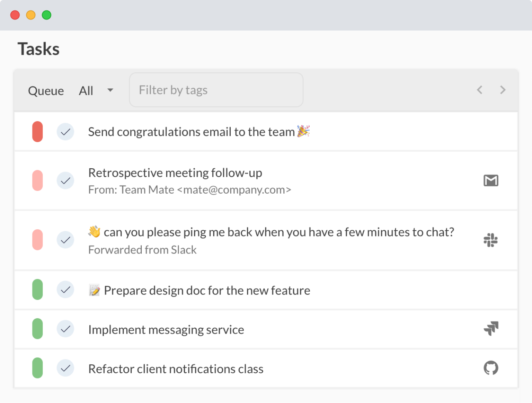
Task: Select pink priority marker on Retrospective task
Action: pyautogui.click(x=37, y=181)
